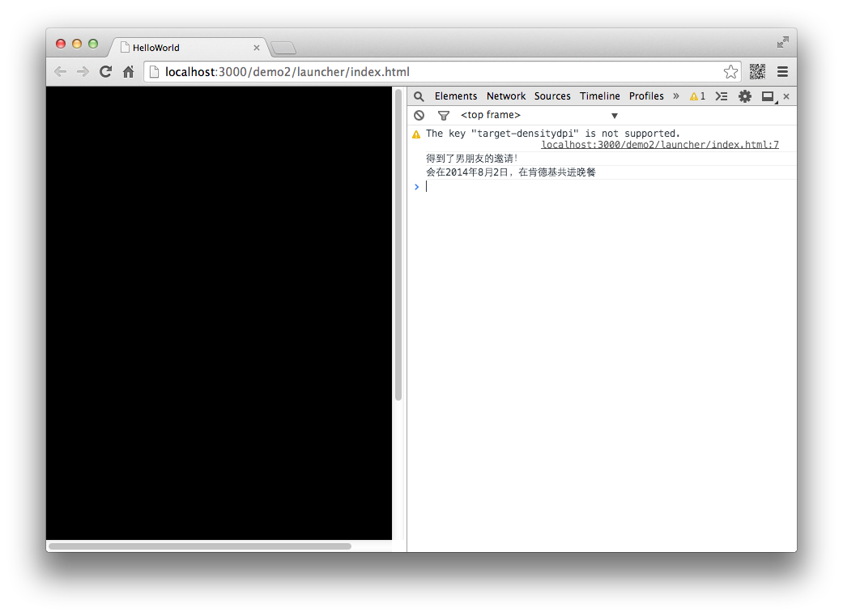The image size is (843, 616).
Task: Go to the home page
Action: click(128, 72)
